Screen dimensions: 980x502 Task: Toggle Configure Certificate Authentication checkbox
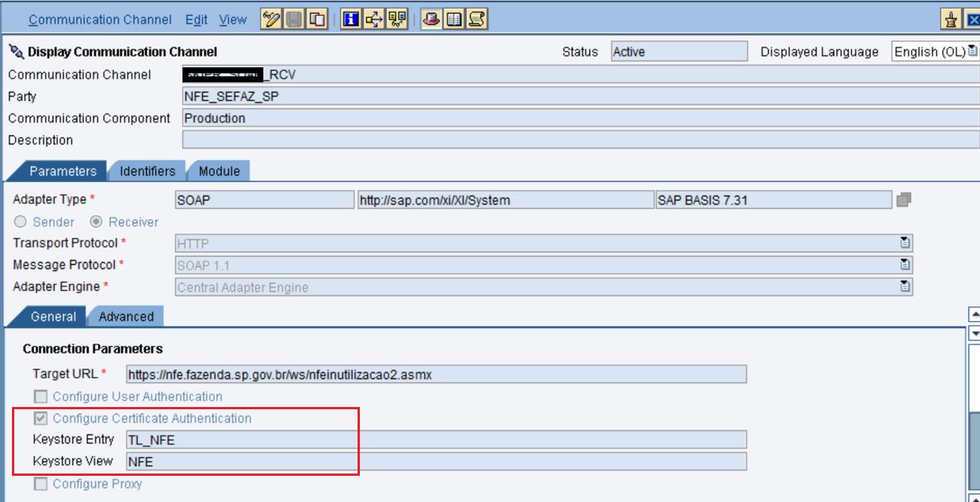pyautogui.click(x=41, y=418)
